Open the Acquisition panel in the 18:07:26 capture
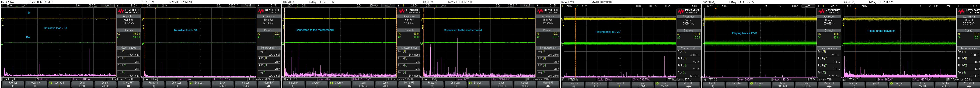Image resolution: width=980 pixels, height=88 pixels. tap(688, 16)
